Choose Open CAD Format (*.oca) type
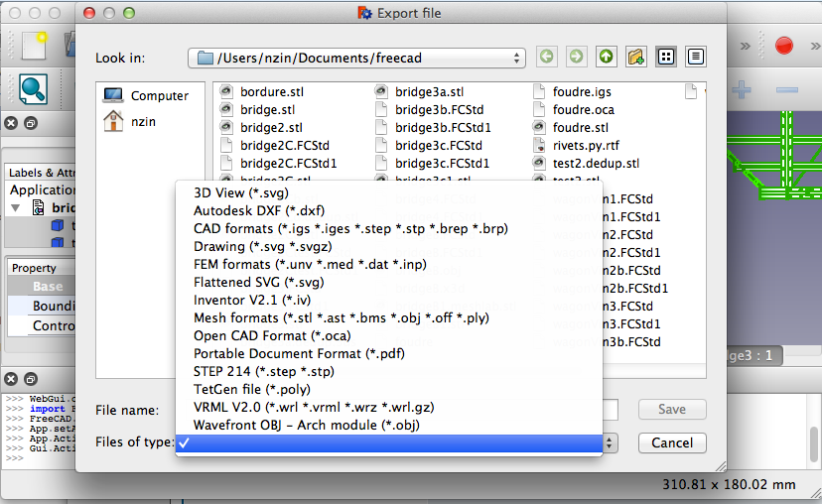 pos(389,335)
